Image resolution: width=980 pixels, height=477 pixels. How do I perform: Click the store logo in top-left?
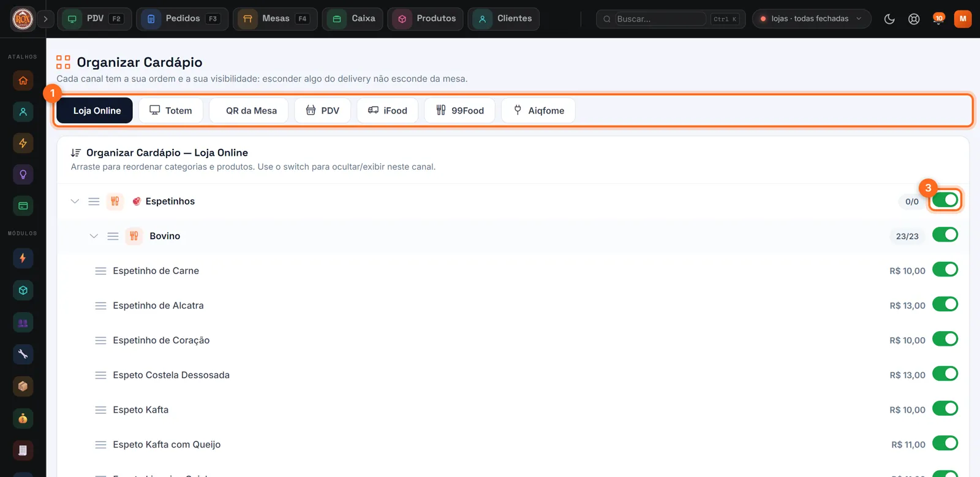click(23, 19)
